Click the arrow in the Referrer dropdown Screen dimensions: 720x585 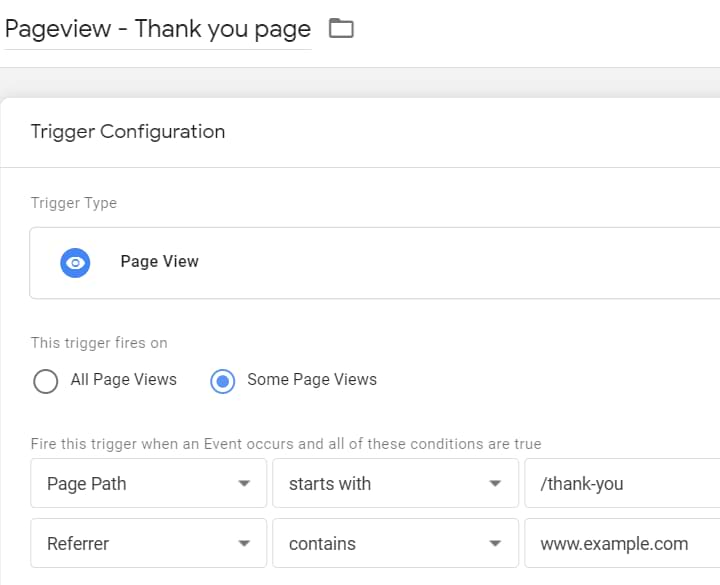[244, 544]
